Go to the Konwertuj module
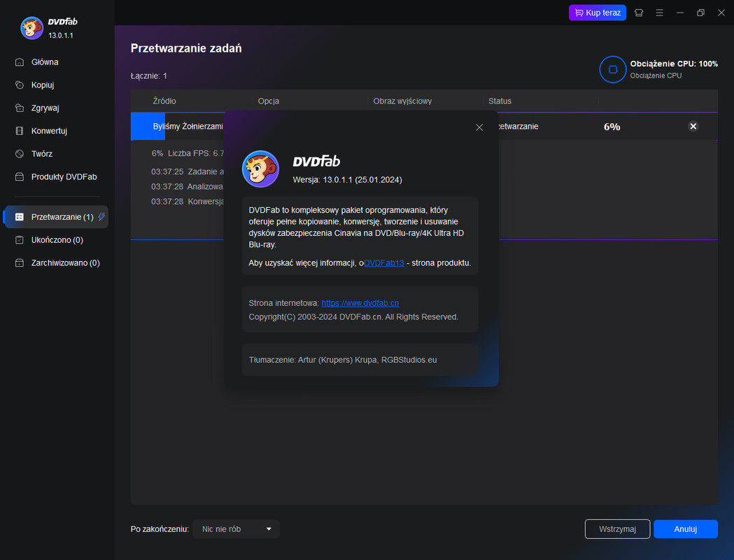This screenshot has height=560, width=734. tap(49, 131)
